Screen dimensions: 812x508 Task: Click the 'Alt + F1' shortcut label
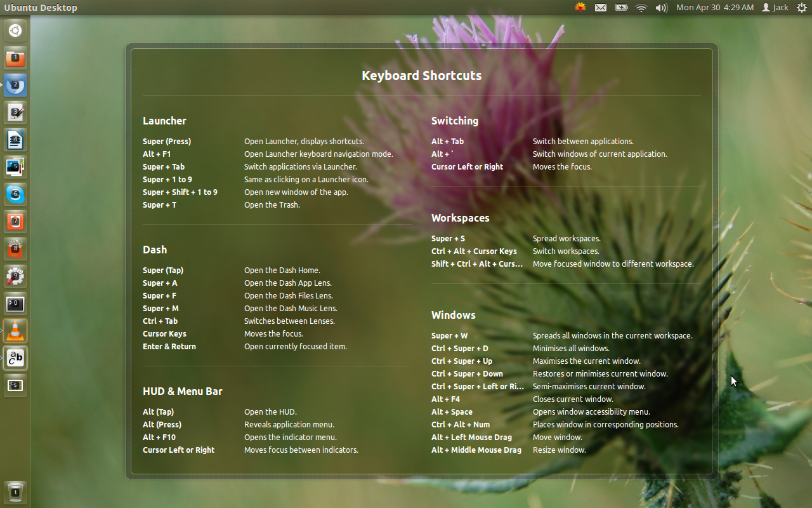pyautogui.click(x=157, y=154)
